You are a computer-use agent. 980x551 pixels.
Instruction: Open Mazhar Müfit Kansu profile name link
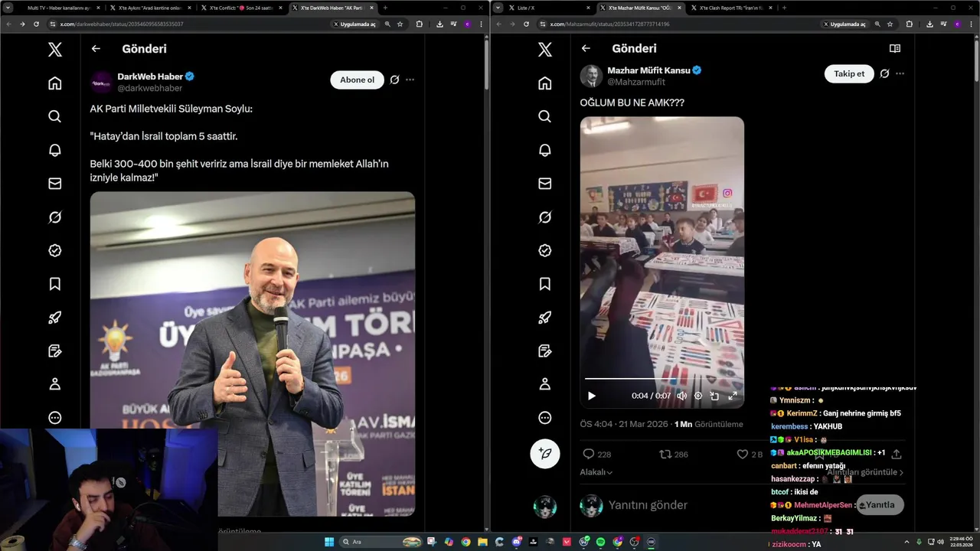648,70
